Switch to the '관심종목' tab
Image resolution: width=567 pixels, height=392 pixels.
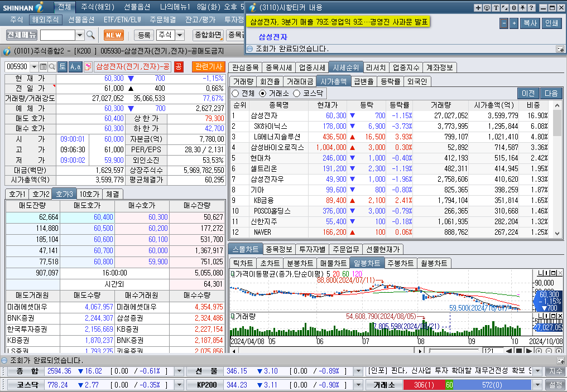pos(245,67)
